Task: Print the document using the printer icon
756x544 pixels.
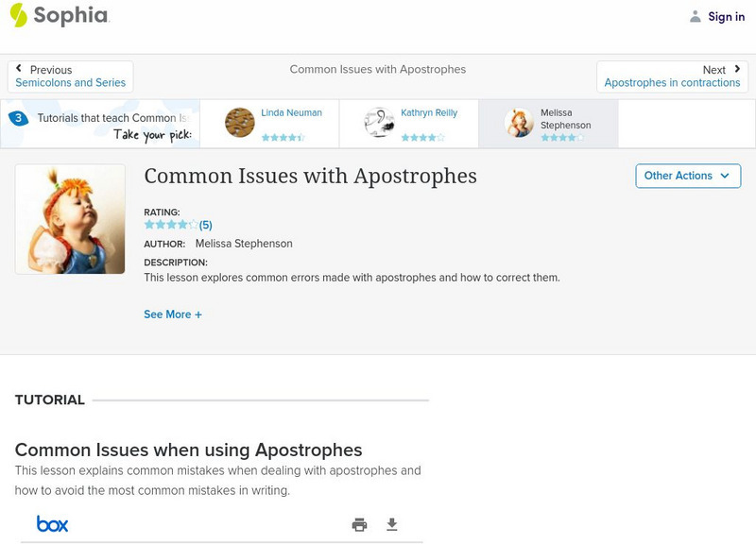Action: tap(359, 525)
